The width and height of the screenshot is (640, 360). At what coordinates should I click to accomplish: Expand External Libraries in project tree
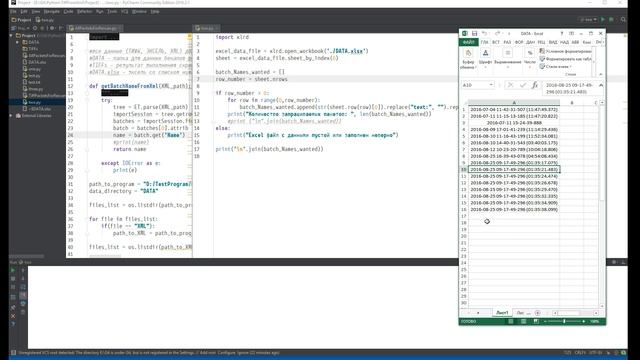click(11, 116)
